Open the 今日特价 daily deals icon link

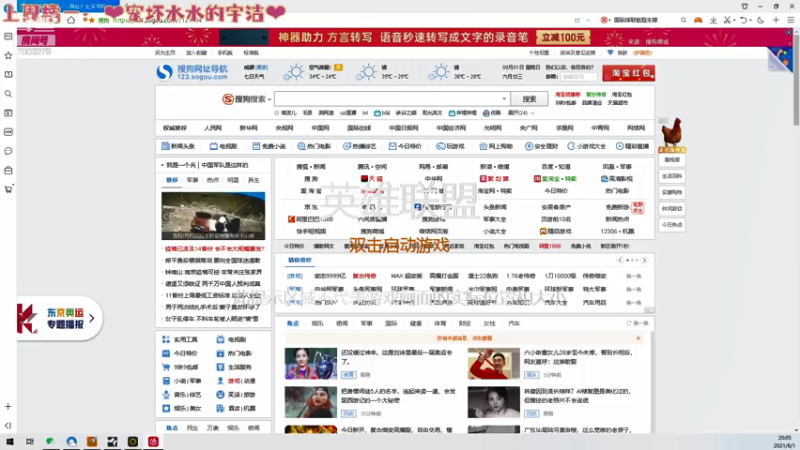[x=405, y=146]
